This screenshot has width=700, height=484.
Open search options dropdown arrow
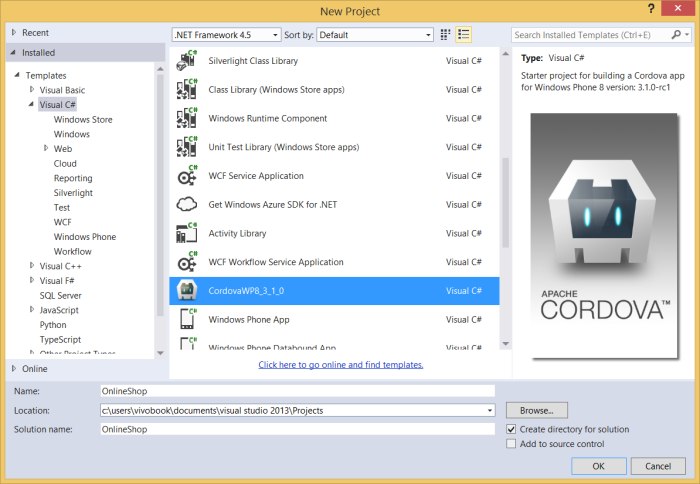pos(687,34)
